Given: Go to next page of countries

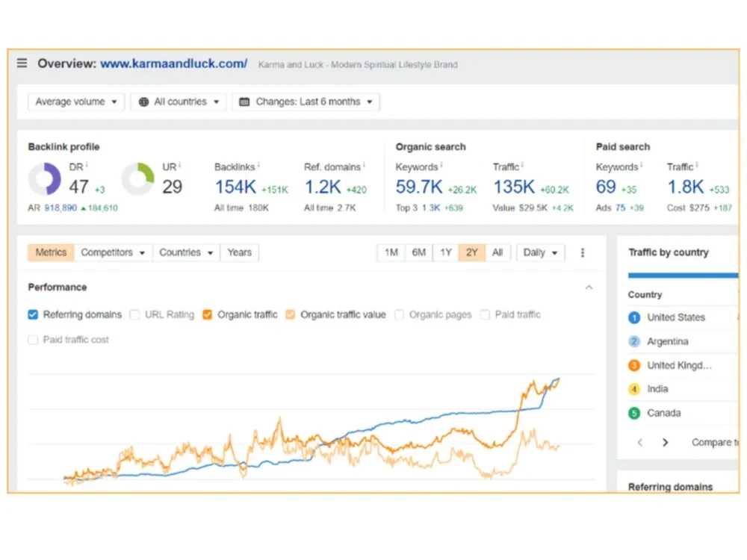Looking at the screenshot, I should [x=665, y=442].
